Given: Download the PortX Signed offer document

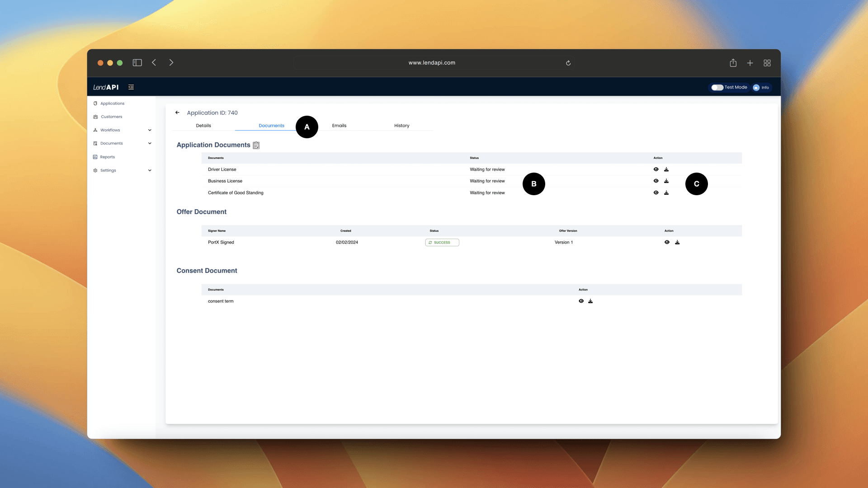Looking at the screenshot, I should coord(677,243).
